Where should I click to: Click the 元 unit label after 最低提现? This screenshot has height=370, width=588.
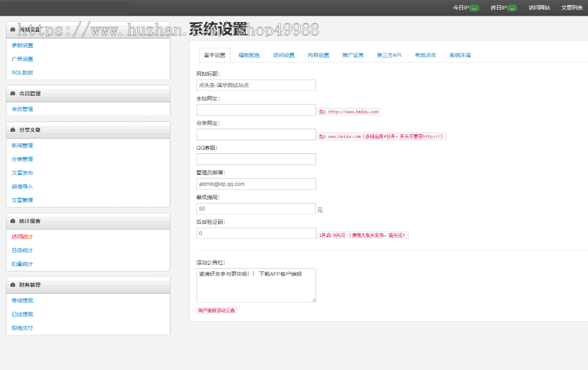point(320,211)
